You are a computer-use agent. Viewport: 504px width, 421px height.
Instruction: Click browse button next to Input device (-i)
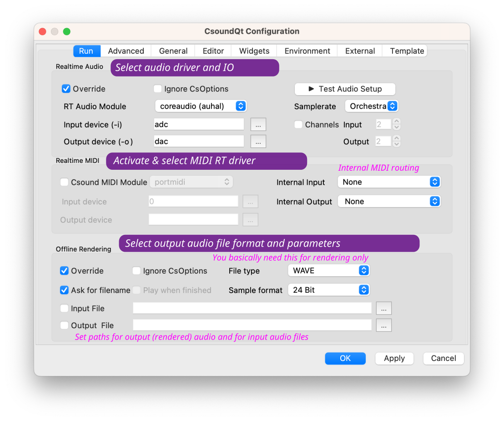258,124
